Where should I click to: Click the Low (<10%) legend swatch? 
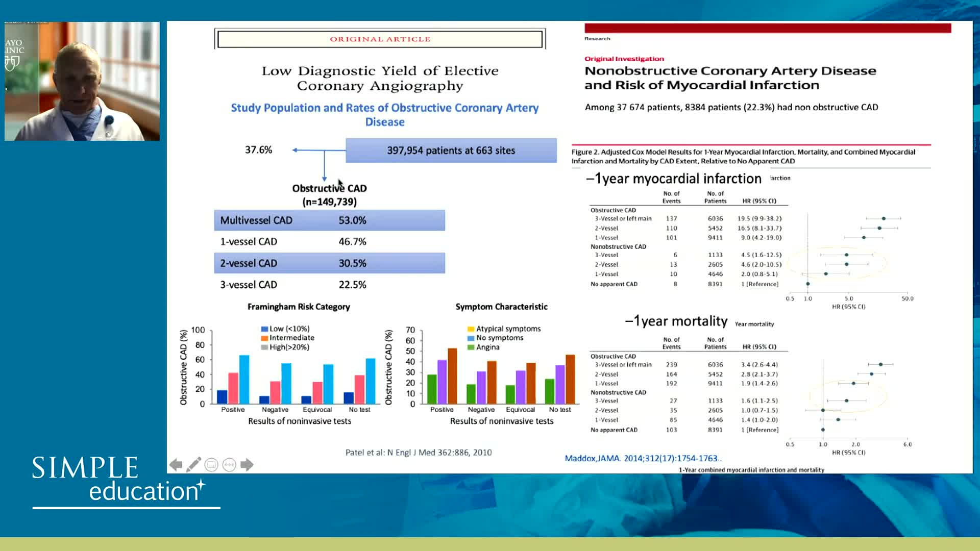click(x=264, y=329)
